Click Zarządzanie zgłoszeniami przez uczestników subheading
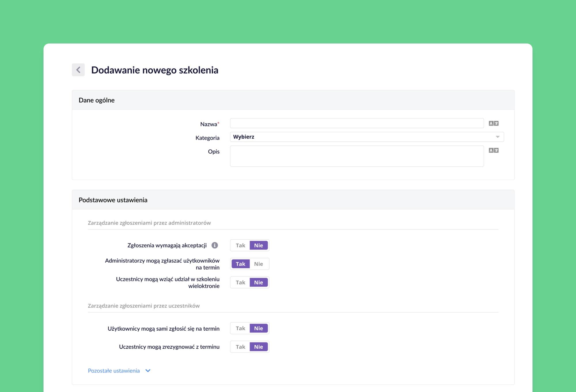Screen dimensions: 576x392 pyautogui.click(x=144, y=306)
